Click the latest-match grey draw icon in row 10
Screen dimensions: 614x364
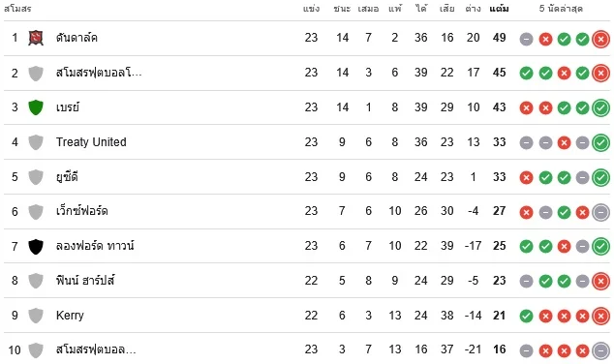600,350
